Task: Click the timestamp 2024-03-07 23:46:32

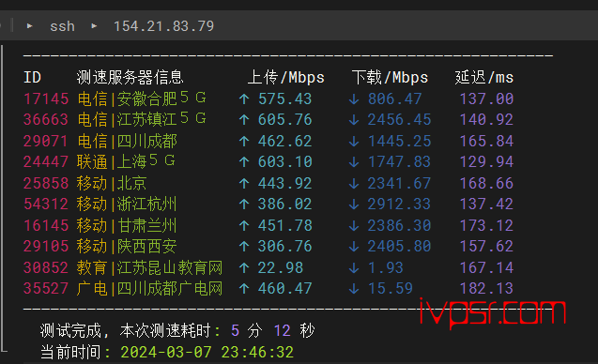Action: tap(207, 352)
